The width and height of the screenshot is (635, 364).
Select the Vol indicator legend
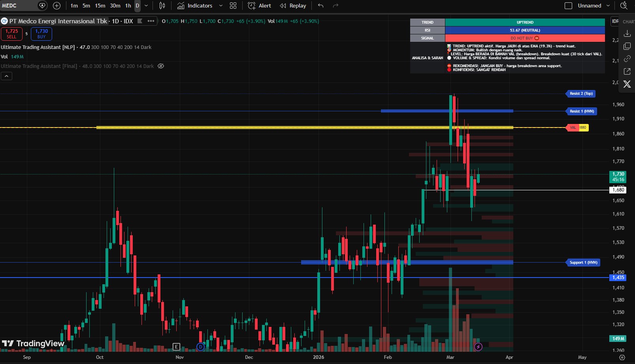pos(4,56)
